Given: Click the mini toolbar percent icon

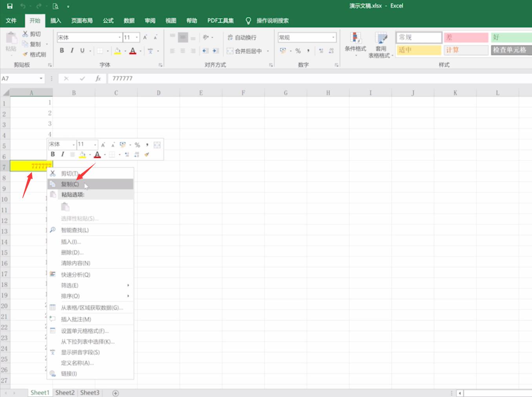Looking at the screenshot, I should (x=137, y=145).
